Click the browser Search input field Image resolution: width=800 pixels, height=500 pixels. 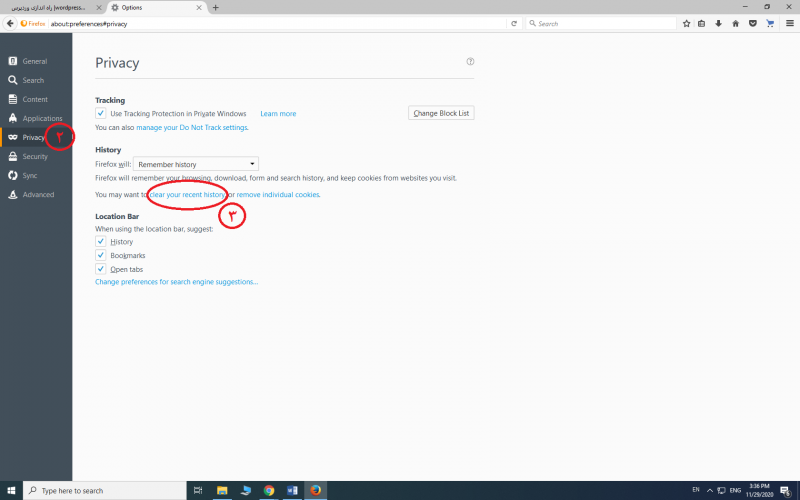600,23
